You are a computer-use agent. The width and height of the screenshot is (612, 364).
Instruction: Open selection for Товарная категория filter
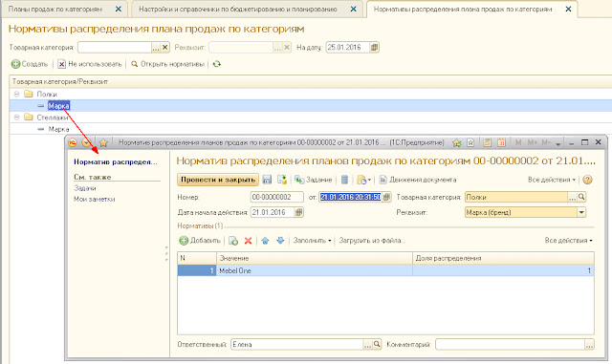click(156, 48)
